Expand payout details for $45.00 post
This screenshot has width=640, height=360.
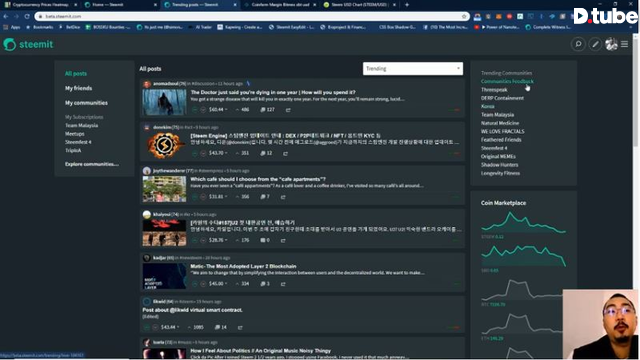point(218,284)
